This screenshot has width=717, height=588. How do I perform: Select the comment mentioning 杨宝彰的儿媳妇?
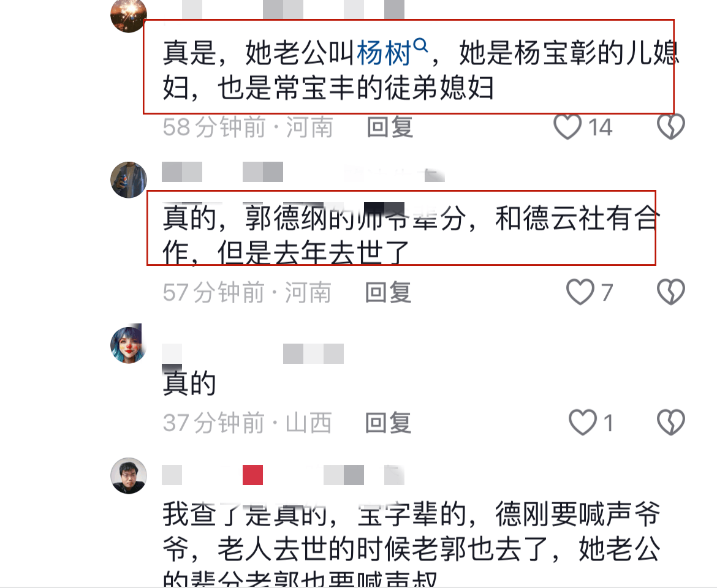click(420, 70)
